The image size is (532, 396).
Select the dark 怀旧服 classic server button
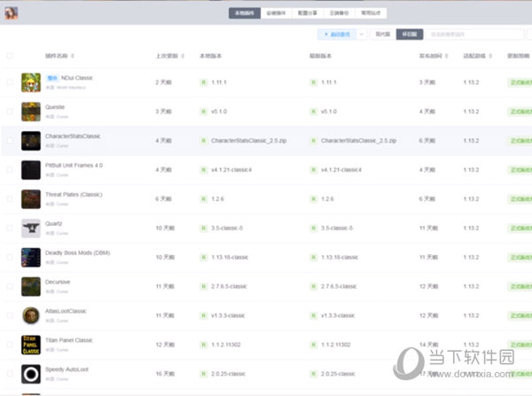pyautogui.click(x=410, y=35)
